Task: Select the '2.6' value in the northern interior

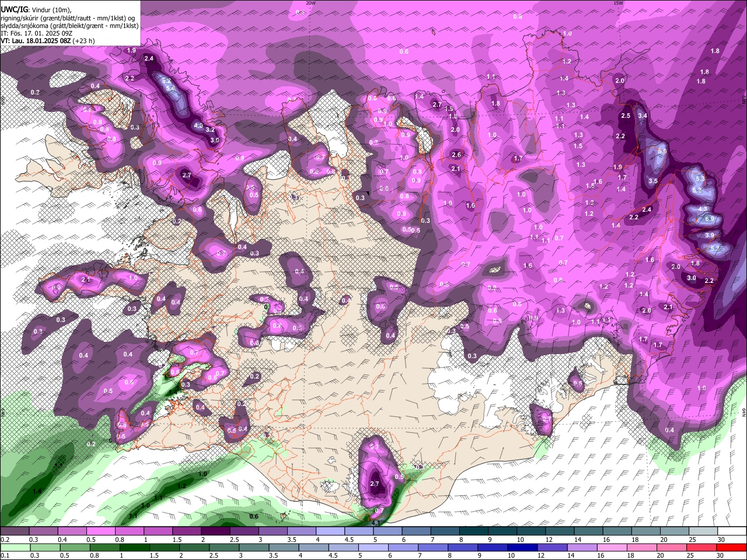Action: [x=456, y=155]
